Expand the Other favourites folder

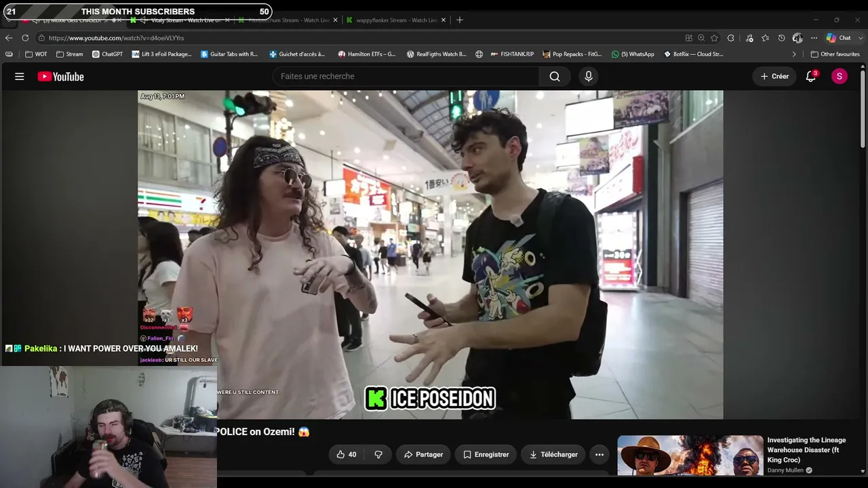click(x=835, y=54)
